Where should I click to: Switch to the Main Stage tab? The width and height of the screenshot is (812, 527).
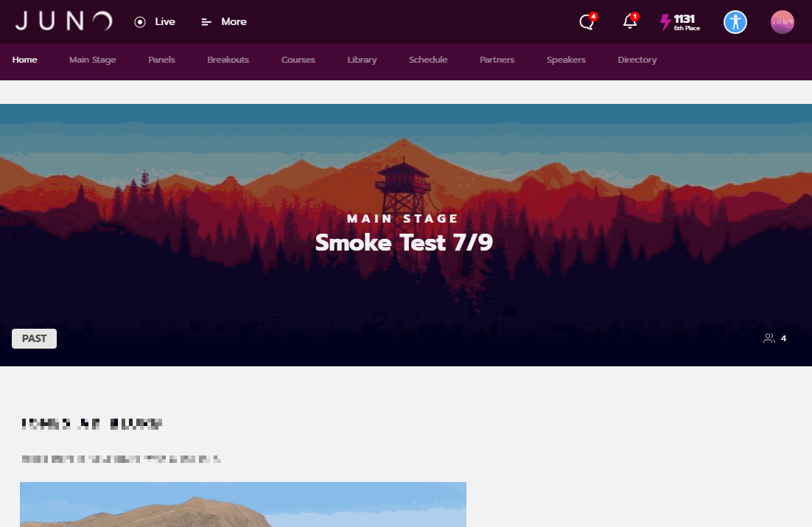[x=93, y=60]
